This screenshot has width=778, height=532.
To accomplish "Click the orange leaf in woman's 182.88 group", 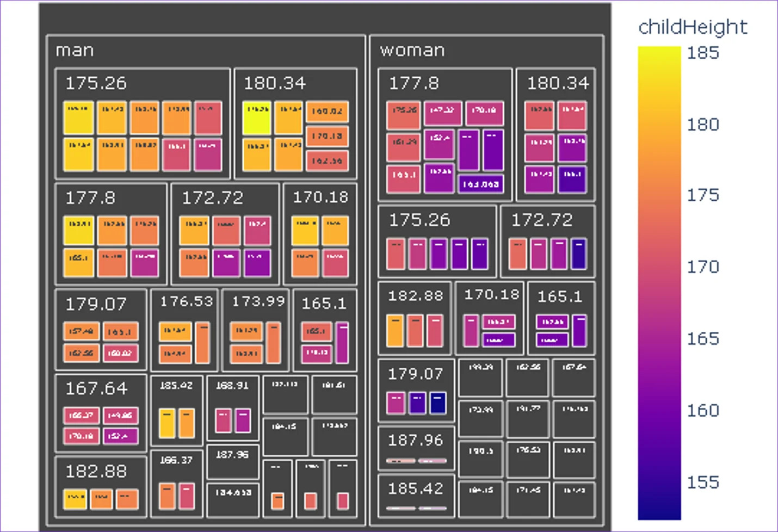I will point(395,331).
